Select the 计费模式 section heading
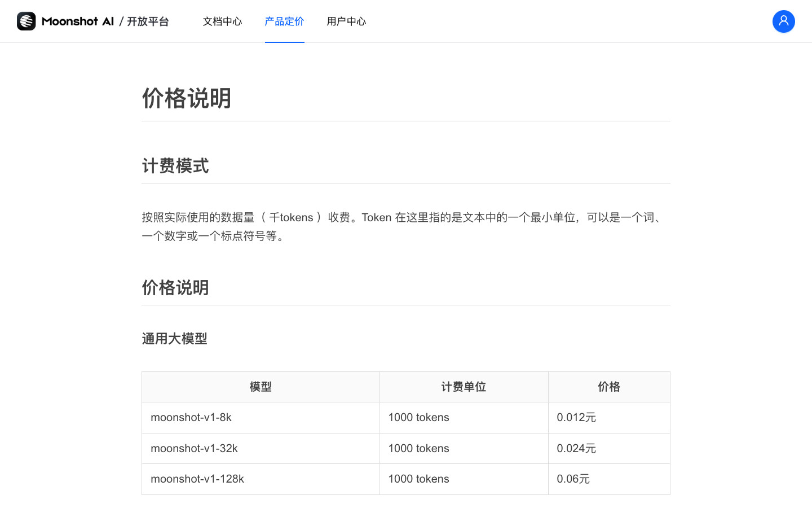812x508 pixels. [175, 166]
